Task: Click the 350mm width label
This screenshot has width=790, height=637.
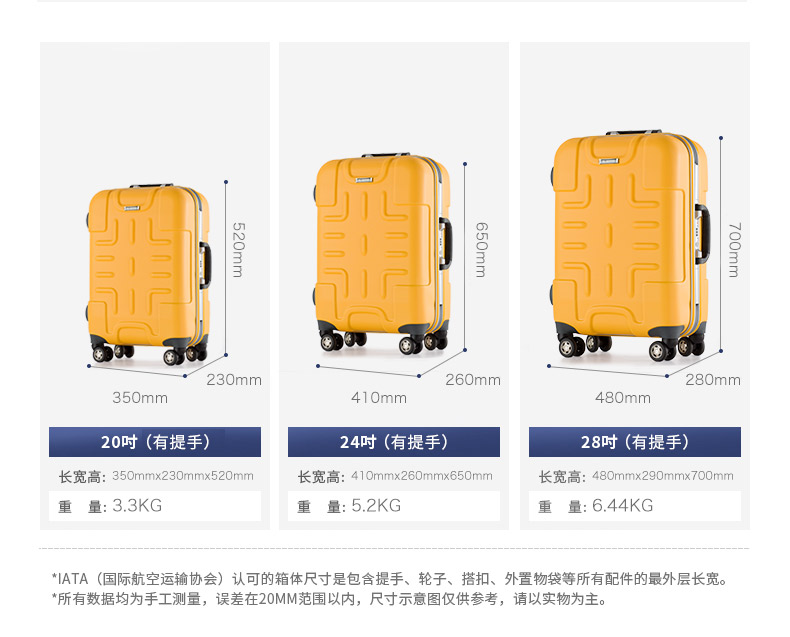Action: [x=140, y=398]
